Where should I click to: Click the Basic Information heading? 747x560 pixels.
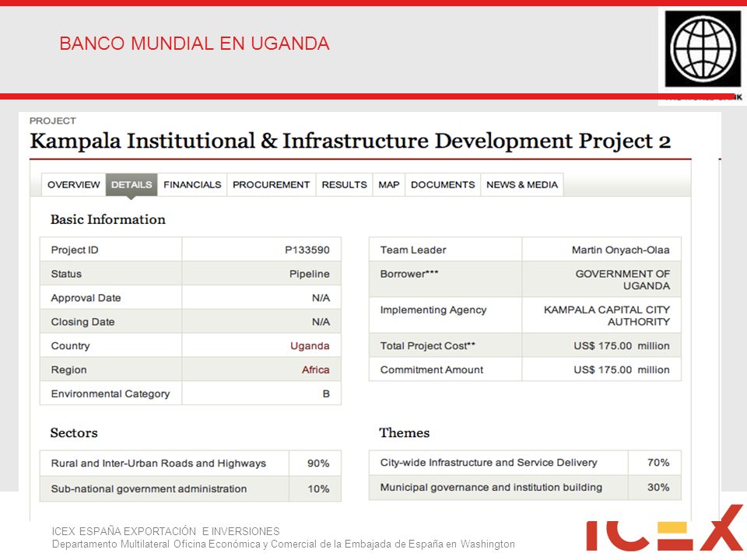point(108,219)
